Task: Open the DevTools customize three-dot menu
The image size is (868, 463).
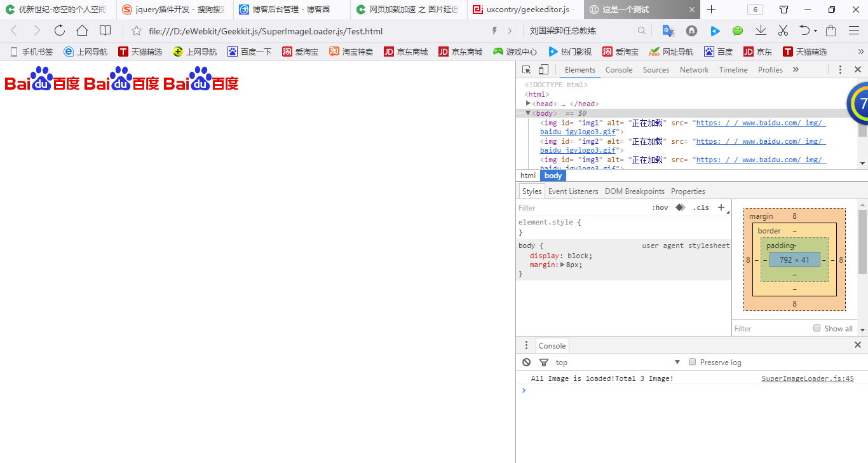Action: [x=840, y=70]
